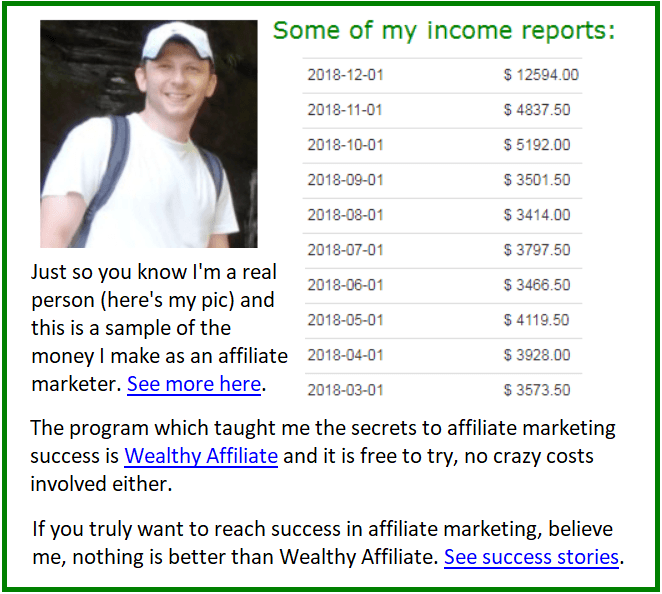Select the 2018-12-01 income row date
Viewport: 662px width, 594px height.
tap(345, 75)
